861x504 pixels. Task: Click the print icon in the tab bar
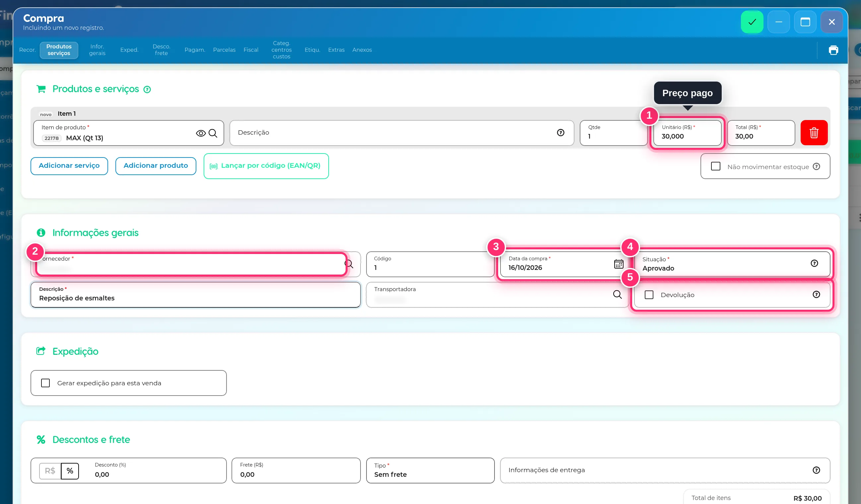[833, 50]
